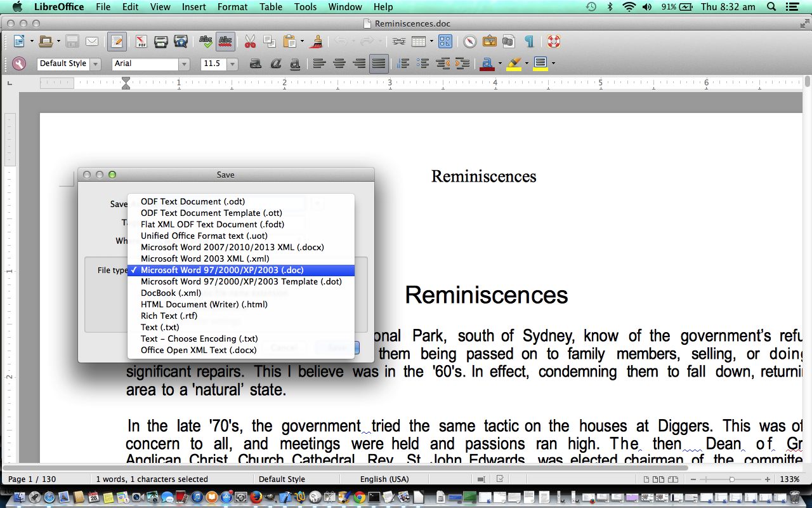812x508 pixels.
Task: Apply yellow Highlighting color
Action: click(514, 63)
